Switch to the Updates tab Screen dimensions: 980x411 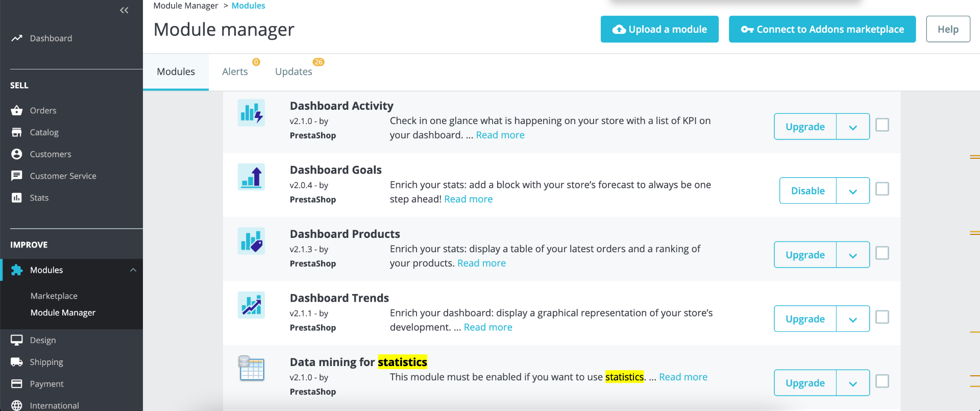pos(293,71)
